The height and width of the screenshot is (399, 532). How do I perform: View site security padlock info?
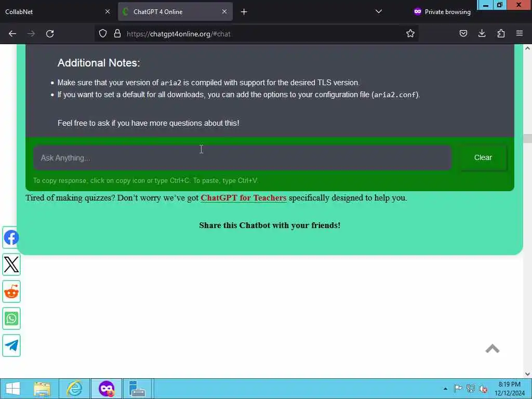[x=117, y=34]
